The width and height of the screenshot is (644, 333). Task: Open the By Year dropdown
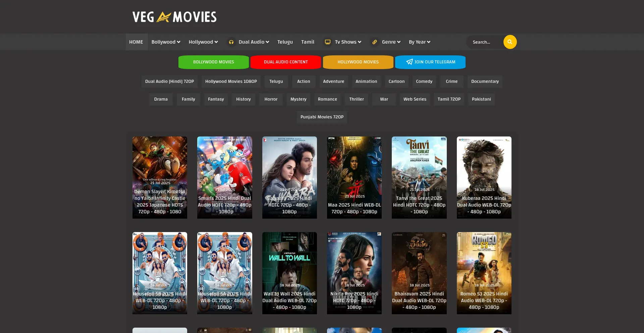419,42
